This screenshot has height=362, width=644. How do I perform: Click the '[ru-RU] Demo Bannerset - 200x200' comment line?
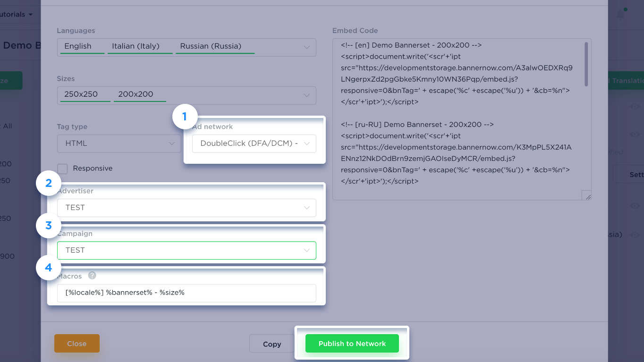tap(417, 125)
